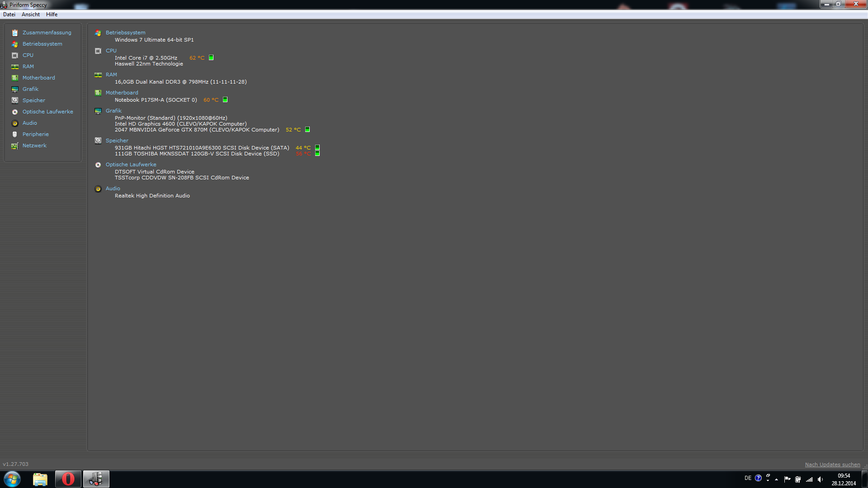Open the Datei menu
Image resolution: width=868 pixels, height=488 pixels.
(x=9, y=14)
